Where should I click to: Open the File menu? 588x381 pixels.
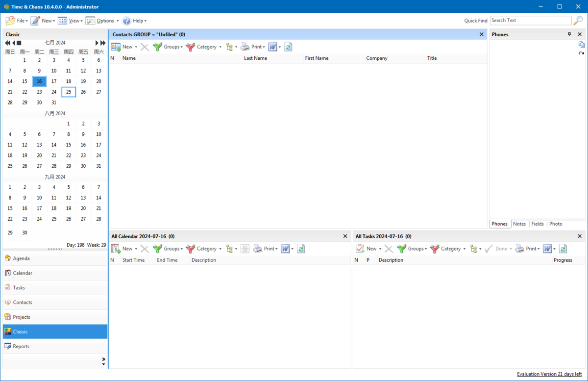click(x=17, y=21)
